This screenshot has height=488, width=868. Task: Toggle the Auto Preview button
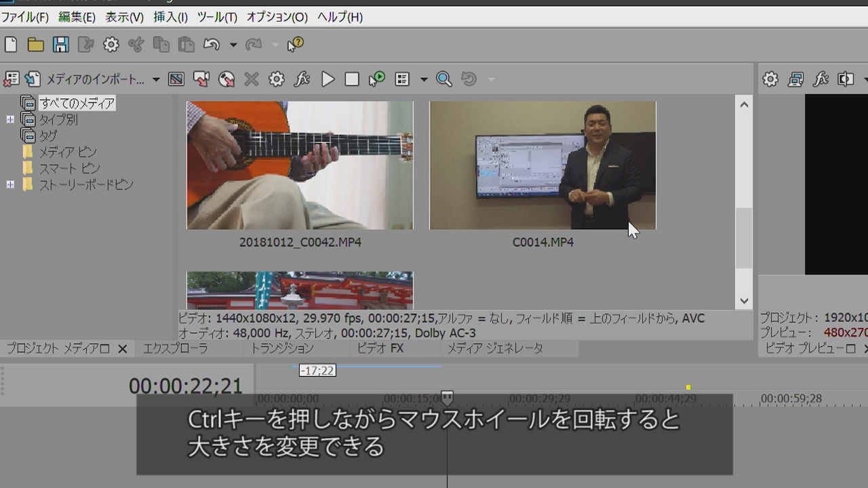(x=376, y=79)
